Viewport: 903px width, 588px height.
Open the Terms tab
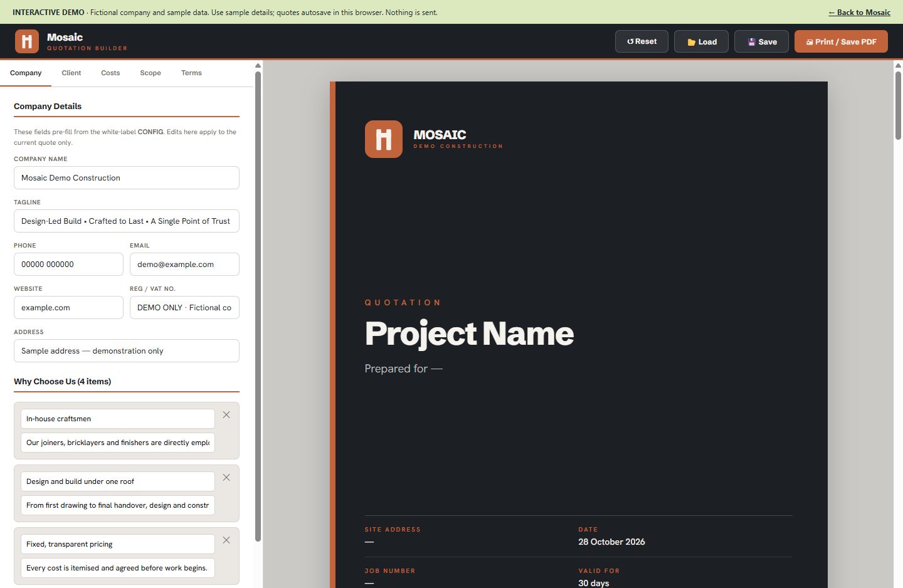pyautogui.click(x=191, y=73)
